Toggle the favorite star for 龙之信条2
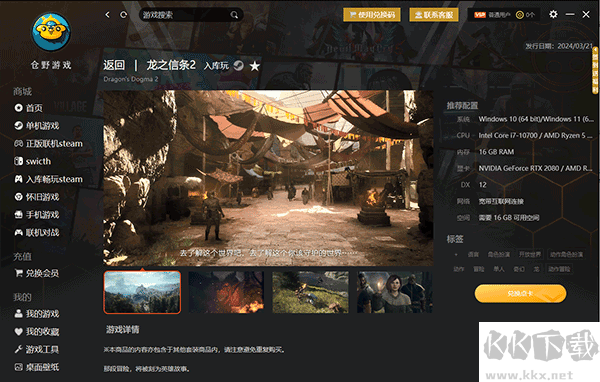The image size is (600, 382). pyautogui.click(x=254, y=66)
